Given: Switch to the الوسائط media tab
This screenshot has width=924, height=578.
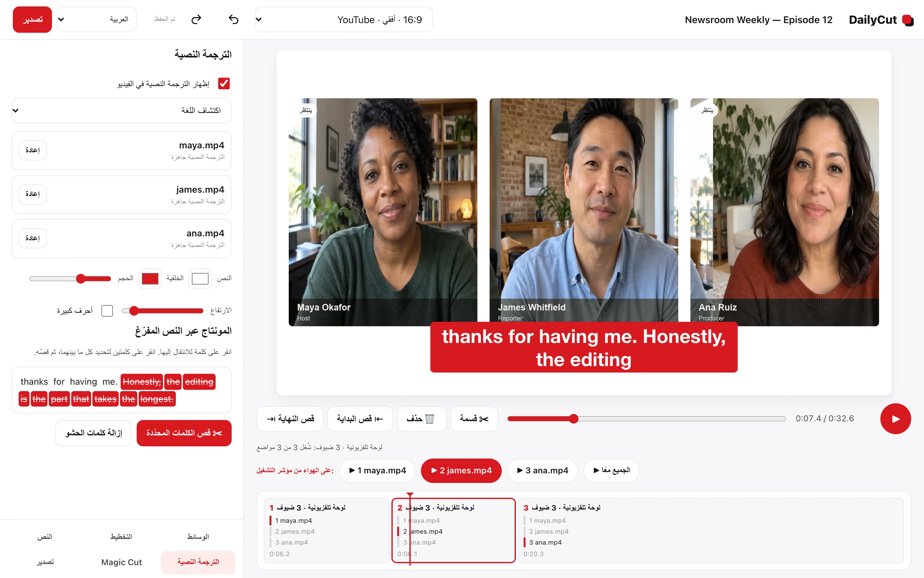Looking at the screenshot, I should coord(198,537).
